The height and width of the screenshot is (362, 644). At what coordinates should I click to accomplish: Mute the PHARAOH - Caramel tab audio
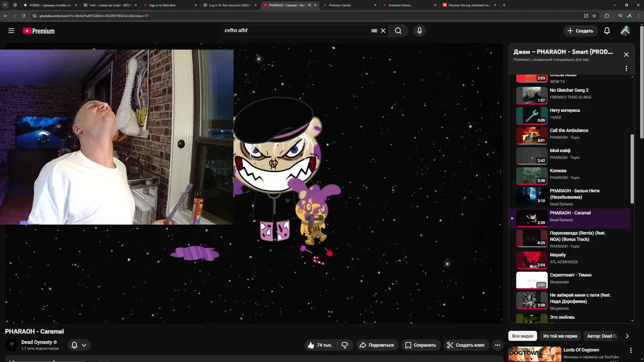[309, 5]
